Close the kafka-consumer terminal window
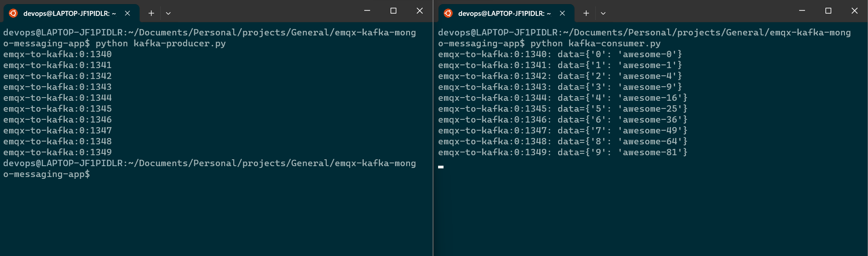This screenshot has width=868, height=256. click(x=854, y=10)
